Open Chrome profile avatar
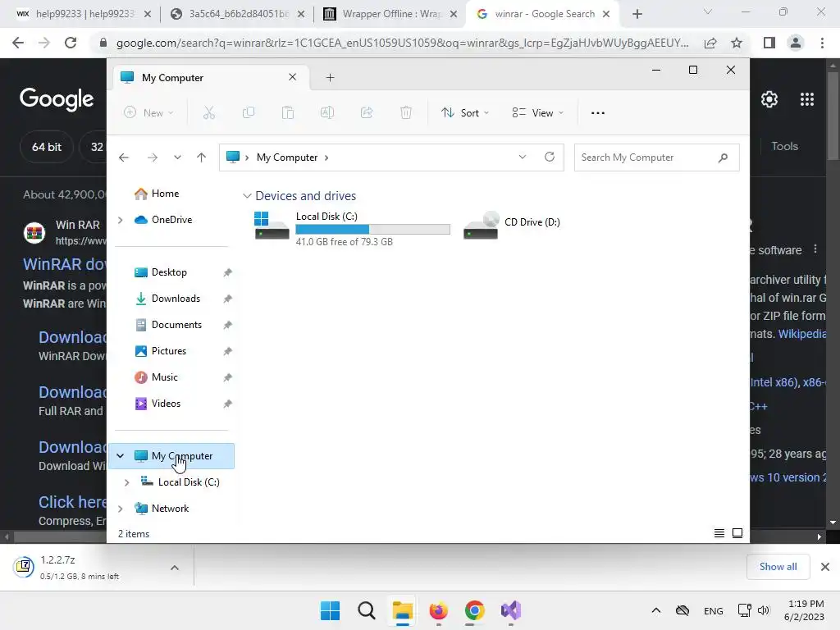 [x=796, y=43]
